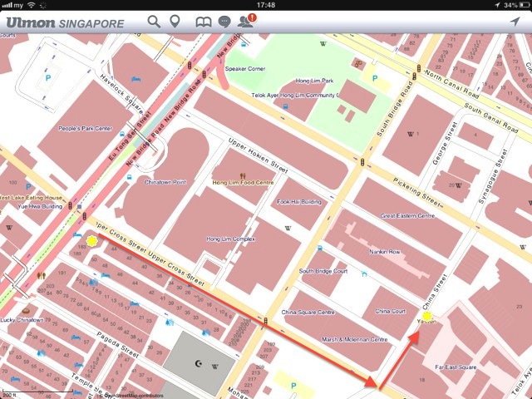Image resolution: width=532 pixels, height=399 pixels.
Task: Tap the hotel bed icon near Havelock Square
Action: 136,80
